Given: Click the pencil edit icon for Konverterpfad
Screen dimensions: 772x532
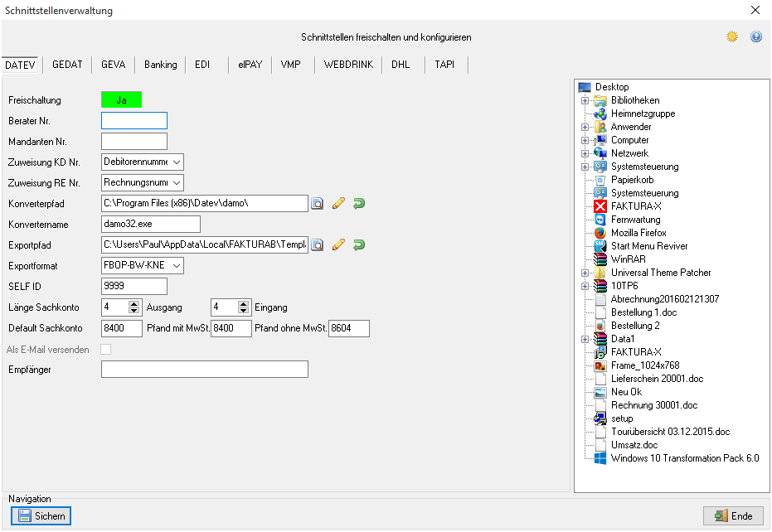Looking at the screenshot, I should coord(338,203).
